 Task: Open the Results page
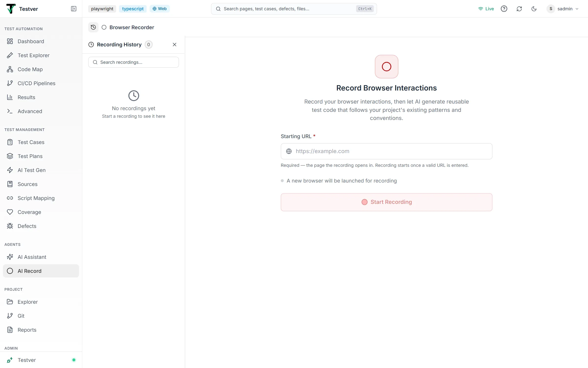41,97
